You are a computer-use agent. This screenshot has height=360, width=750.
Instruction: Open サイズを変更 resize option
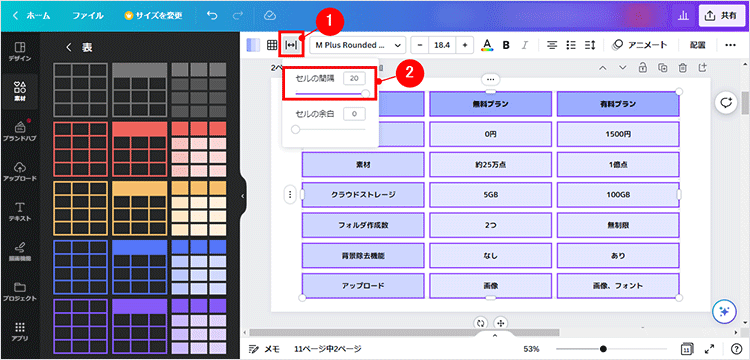tap(154, 15)
